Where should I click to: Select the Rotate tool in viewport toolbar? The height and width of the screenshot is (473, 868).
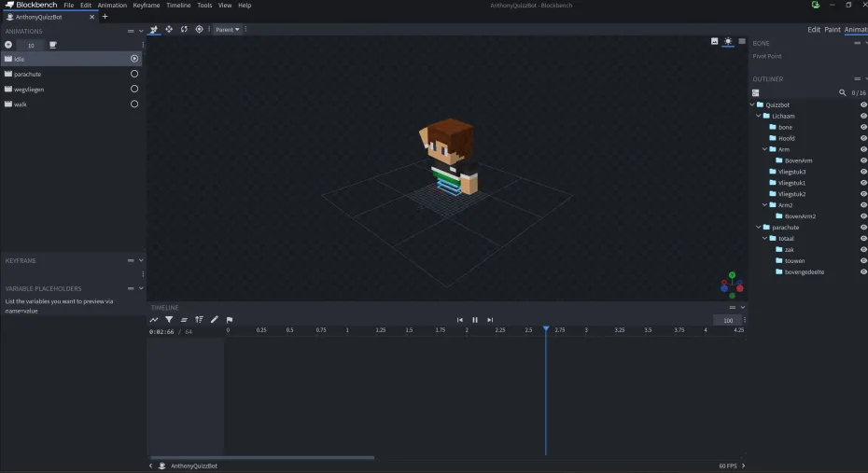tap(184, 29)
